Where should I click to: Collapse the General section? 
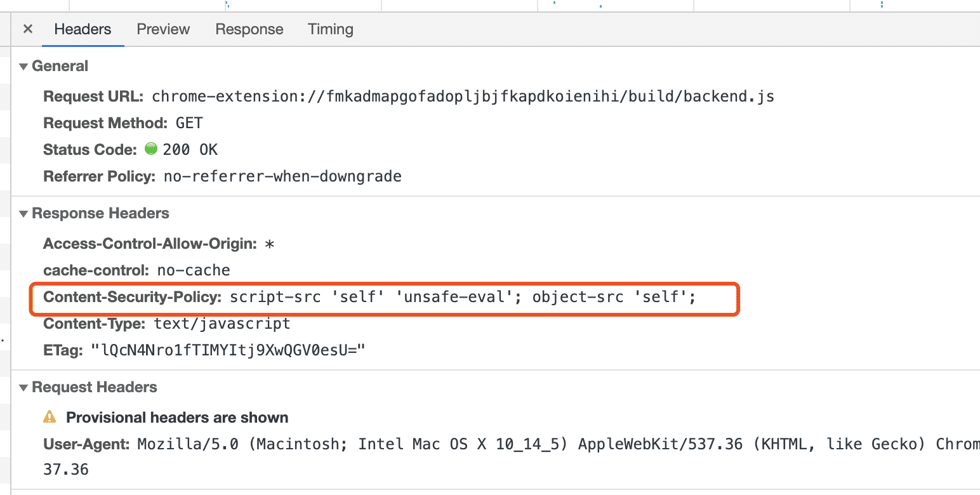[23, 67]
